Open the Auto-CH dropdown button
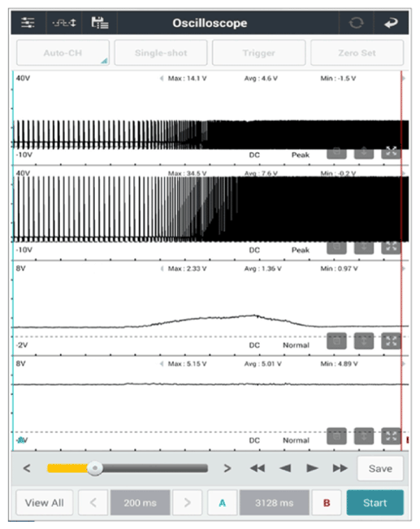 (x=63, y=53)
